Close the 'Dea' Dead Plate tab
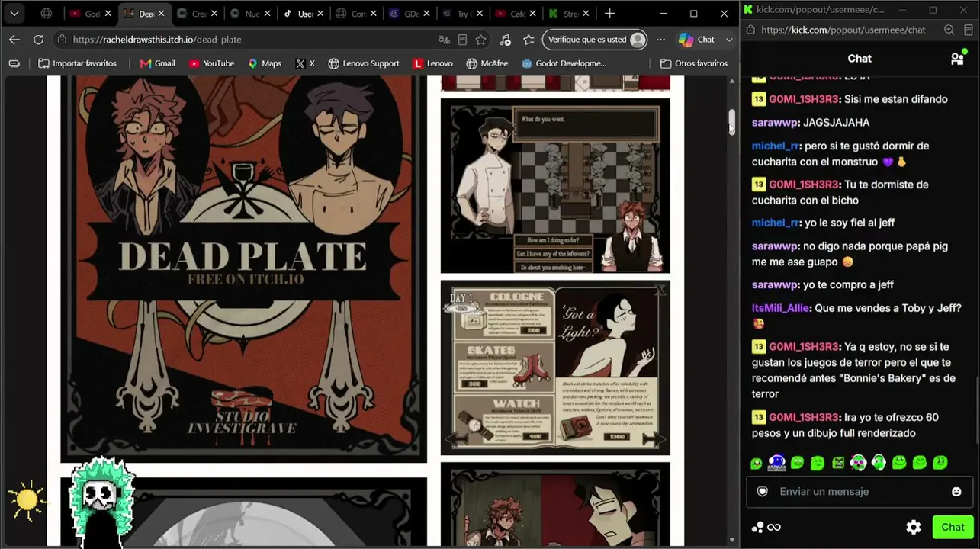Image resolution: width=980 pixels, height=549 pixels. click(x=161, y=14)
